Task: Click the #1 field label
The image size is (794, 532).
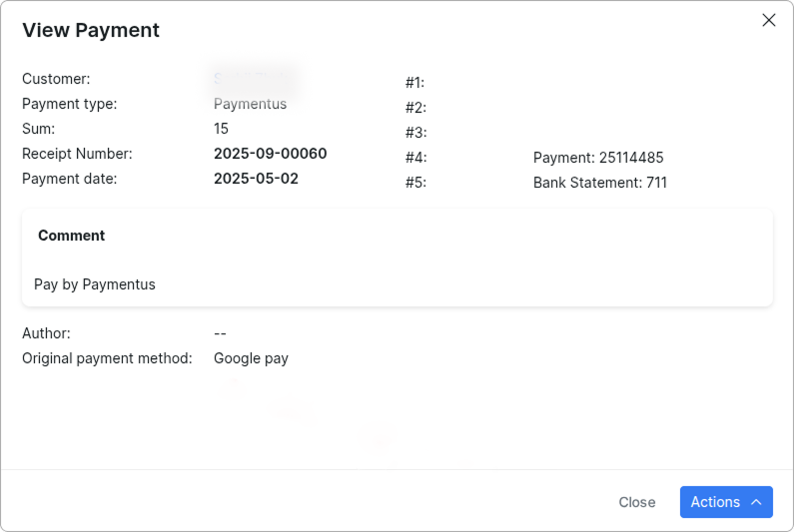Action: click(x=414, y=83)
